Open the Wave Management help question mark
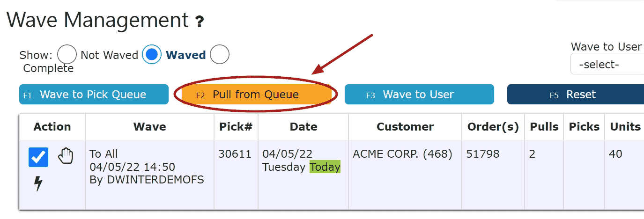This screenshot has height=219, width=644. point(200,22)
